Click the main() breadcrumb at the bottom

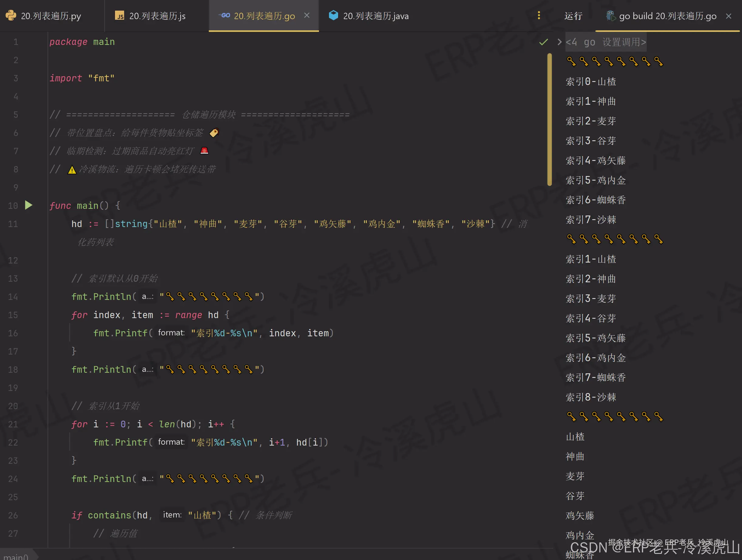coord(16,556)
